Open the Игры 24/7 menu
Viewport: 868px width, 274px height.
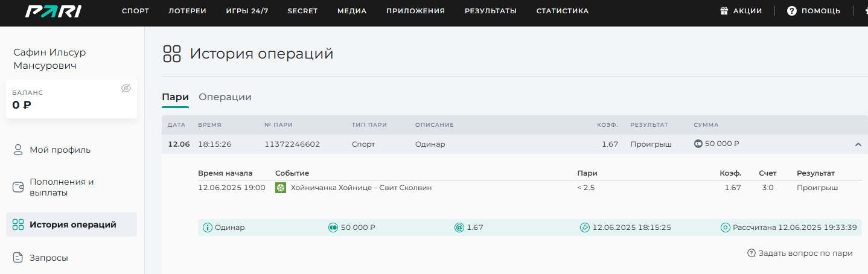pos(247,11)
